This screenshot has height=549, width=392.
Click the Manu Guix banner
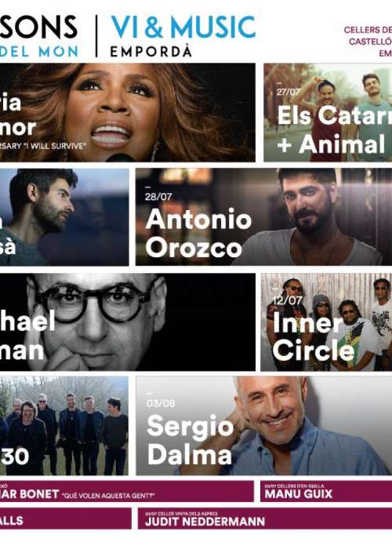tap(326, 491)
